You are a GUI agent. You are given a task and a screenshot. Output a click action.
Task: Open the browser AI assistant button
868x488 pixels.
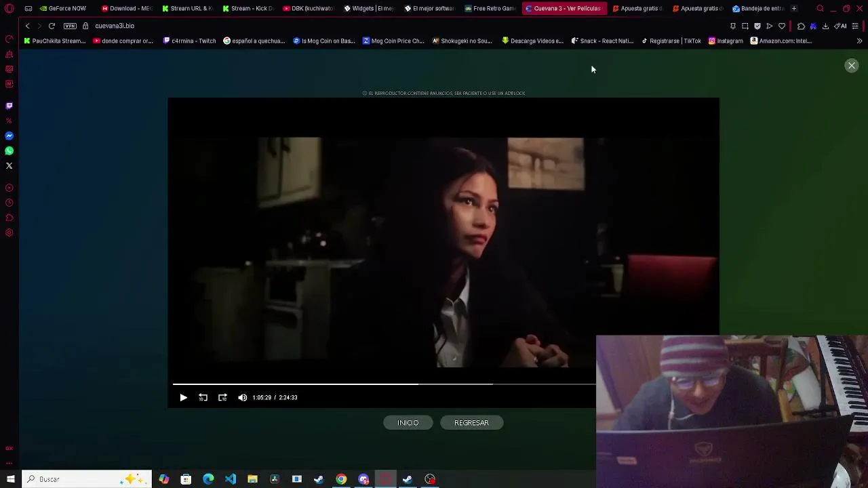point(841,26)
